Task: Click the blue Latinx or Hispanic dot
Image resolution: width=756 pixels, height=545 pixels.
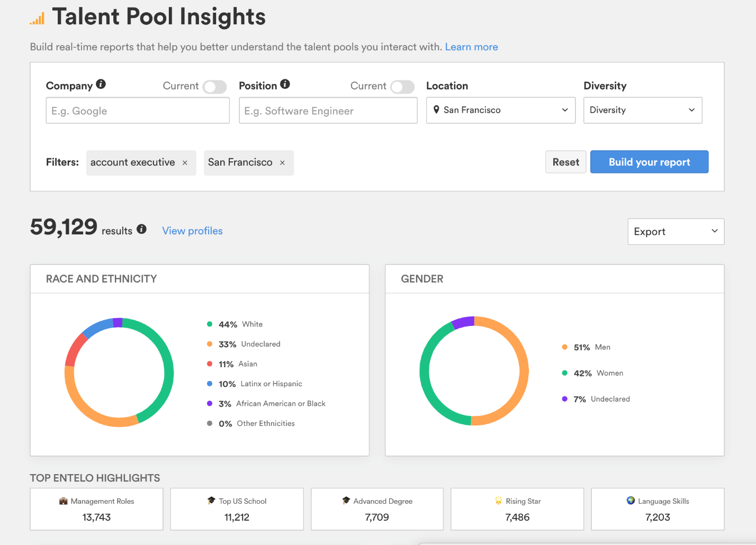Action: (x=210, y=384)
